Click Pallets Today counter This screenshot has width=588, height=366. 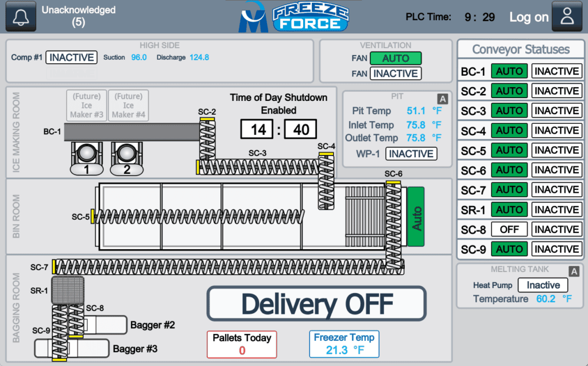coord(242,344)
